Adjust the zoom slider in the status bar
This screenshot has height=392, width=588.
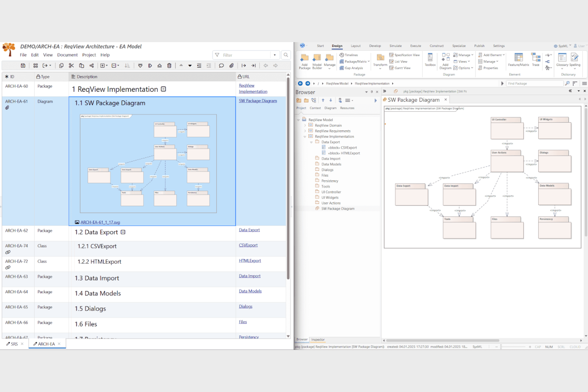point(501,347)
